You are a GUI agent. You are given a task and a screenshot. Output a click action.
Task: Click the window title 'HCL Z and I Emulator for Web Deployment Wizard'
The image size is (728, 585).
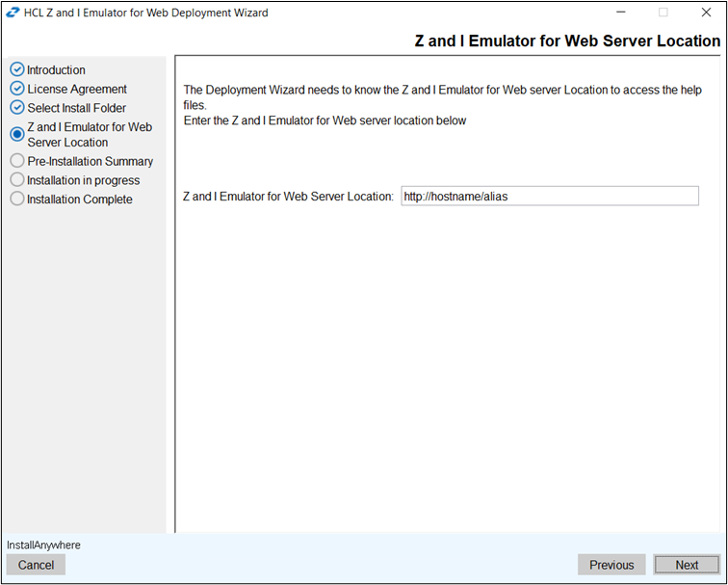(145, 13)
